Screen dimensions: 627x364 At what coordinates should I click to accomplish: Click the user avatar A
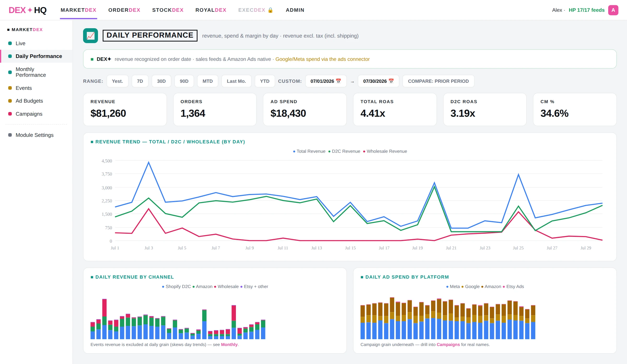(x=613, y=10)
